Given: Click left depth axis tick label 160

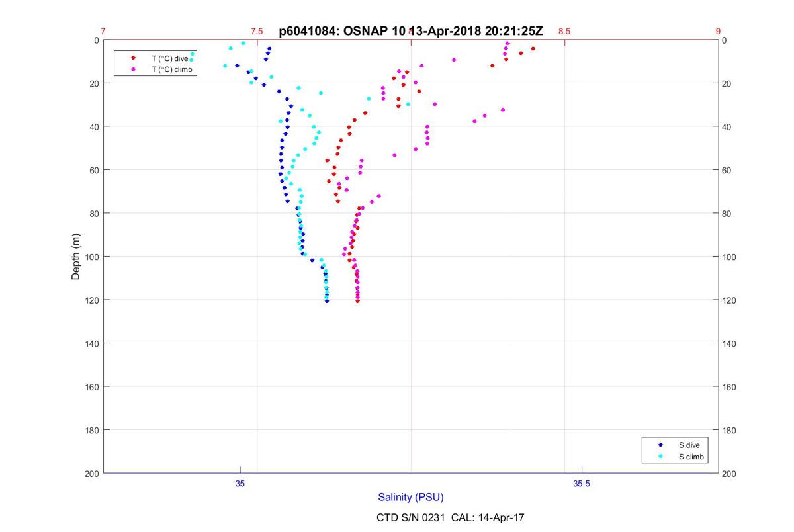Looking at the screenshot, I should [92, 387].
